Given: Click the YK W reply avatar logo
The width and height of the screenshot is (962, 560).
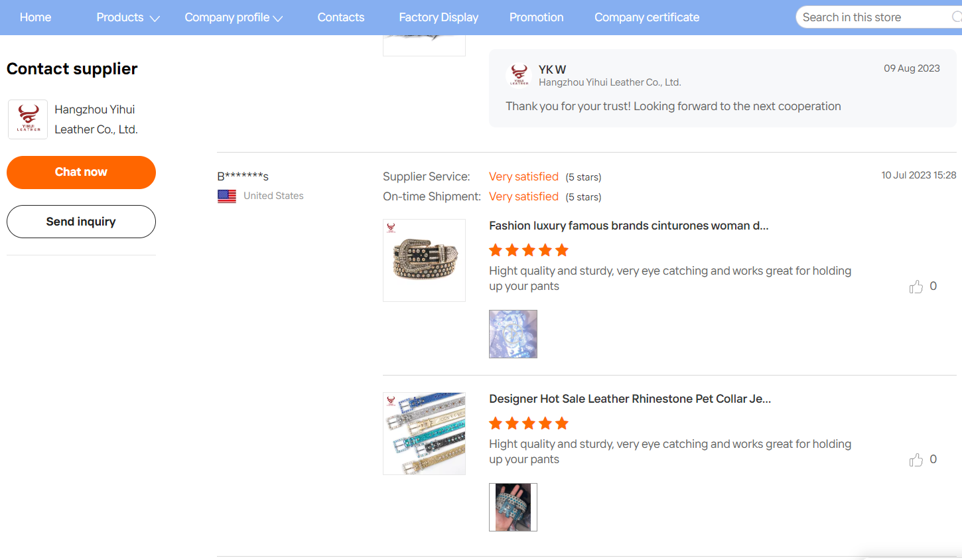Looking at the screenshot, I should 519,75.
